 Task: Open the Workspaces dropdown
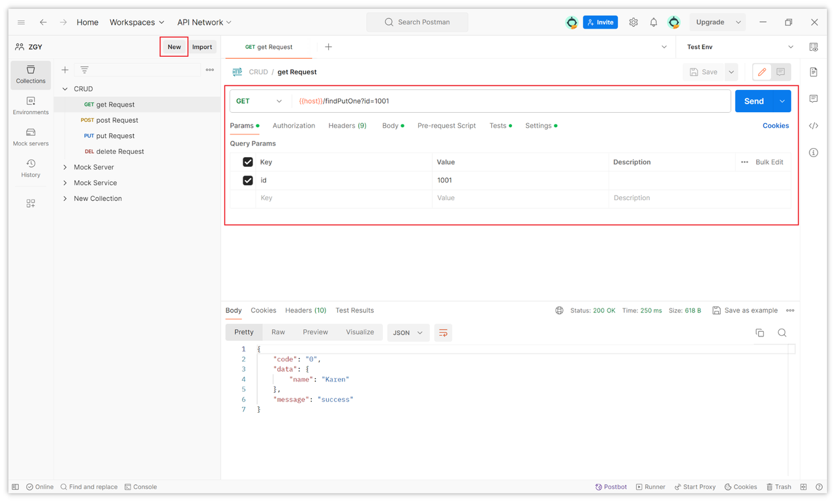point(137,22)
